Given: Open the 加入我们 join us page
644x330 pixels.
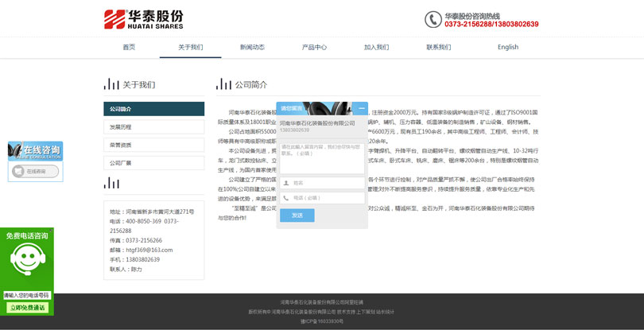Looking at the screenshot, I should coord(376,47).
